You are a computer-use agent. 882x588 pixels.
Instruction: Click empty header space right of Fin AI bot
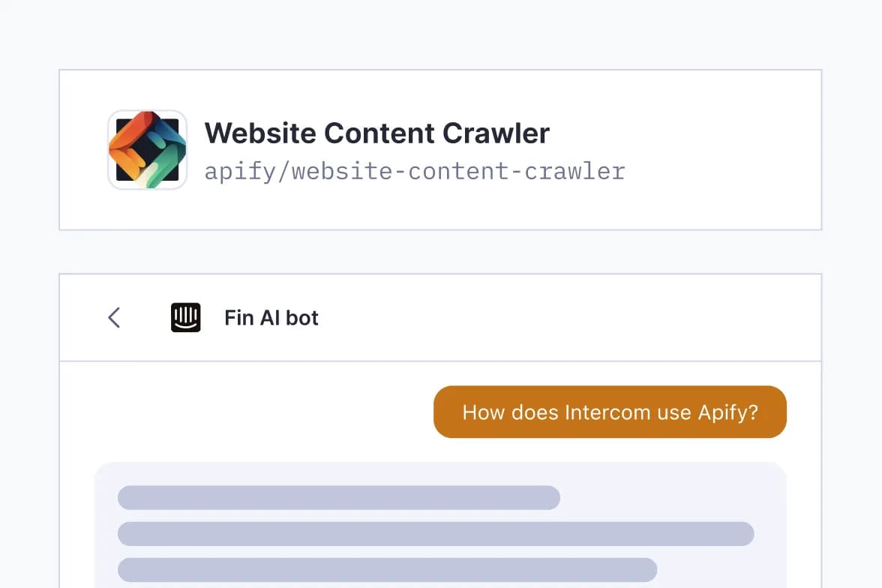(x=570, y=318)
